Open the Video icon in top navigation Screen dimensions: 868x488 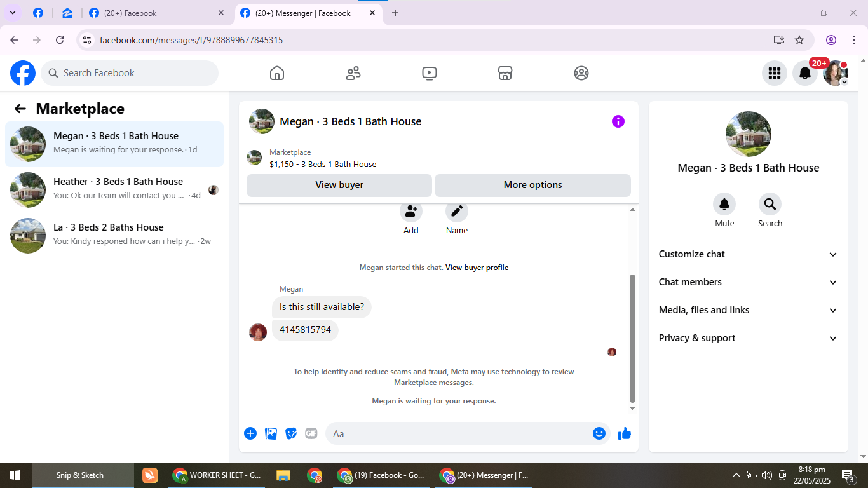coord(430,73)
